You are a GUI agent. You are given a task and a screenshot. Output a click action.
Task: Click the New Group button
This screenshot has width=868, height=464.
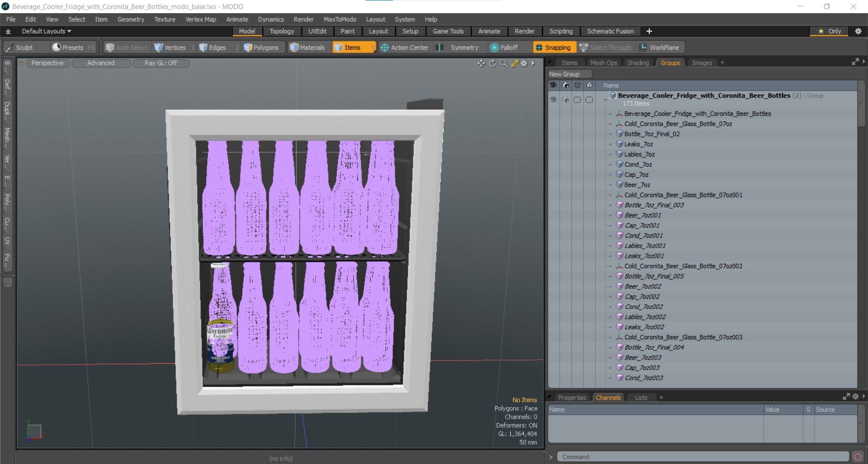coord(569,74)
